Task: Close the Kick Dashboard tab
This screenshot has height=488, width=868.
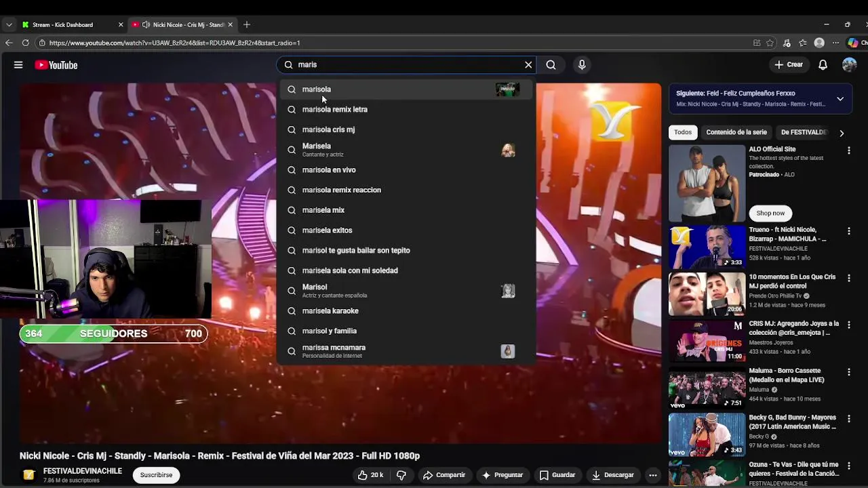Action: [x=121, y=25]
